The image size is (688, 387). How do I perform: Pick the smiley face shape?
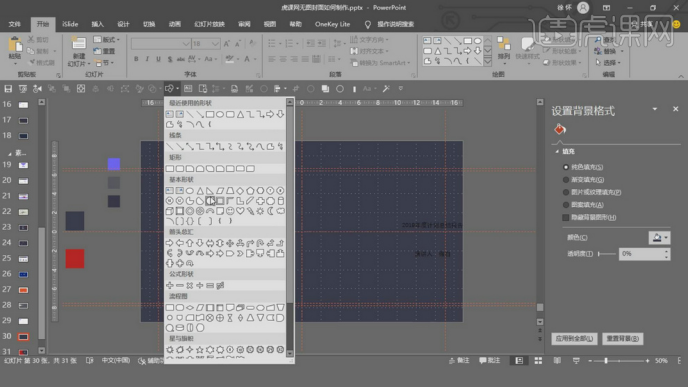[x=230, y=211]
